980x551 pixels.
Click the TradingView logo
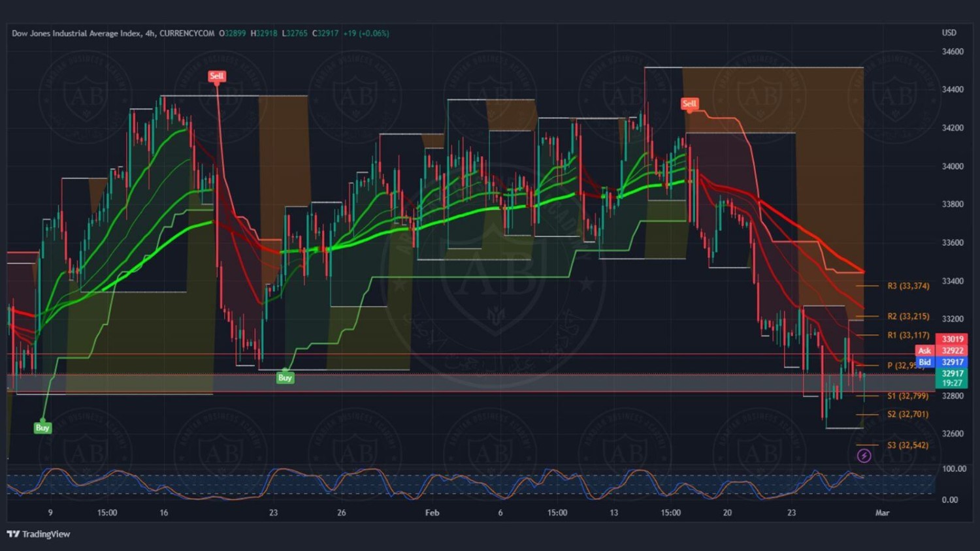(x=38, y=534)
